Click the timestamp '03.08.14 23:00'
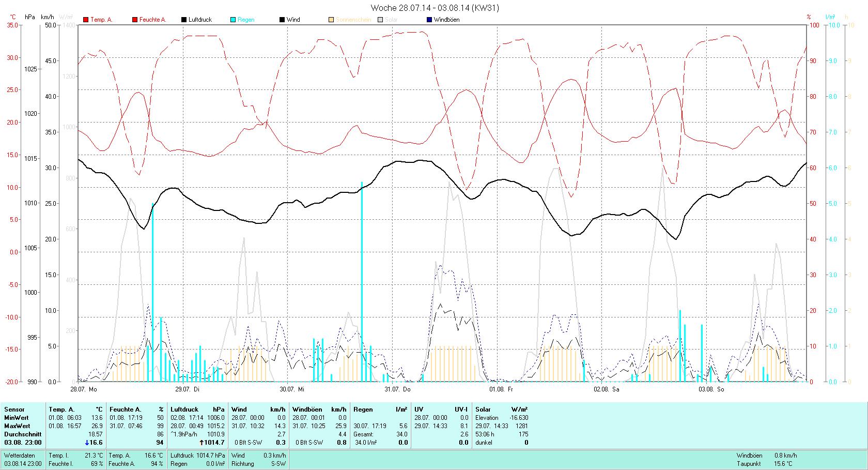 [23, 464]
